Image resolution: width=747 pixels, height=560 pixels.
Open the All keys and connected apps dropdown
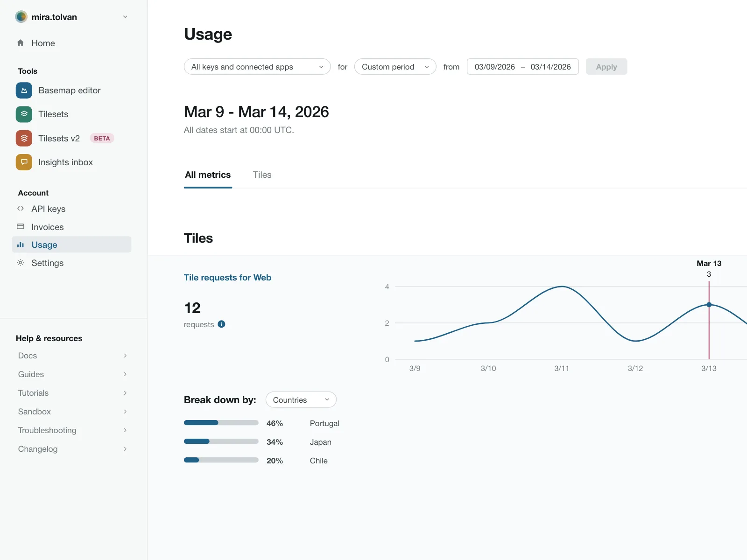(x=257, y=67)
